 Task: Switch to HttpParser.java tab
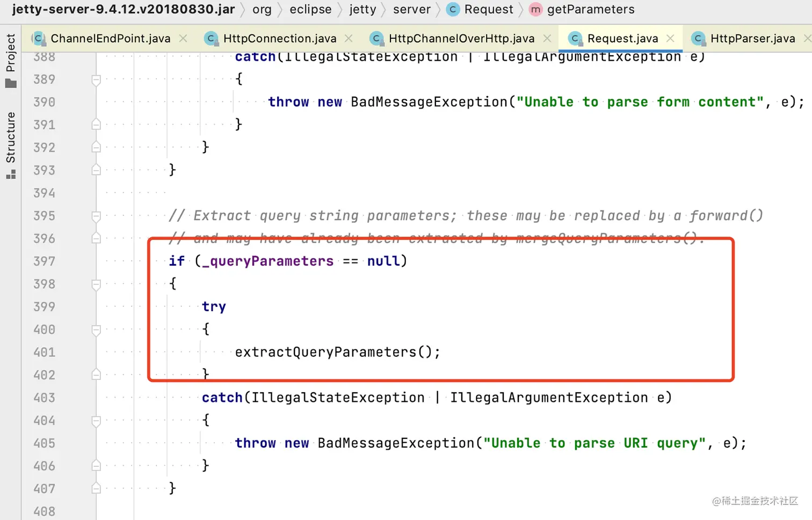(x=752, y=38)
